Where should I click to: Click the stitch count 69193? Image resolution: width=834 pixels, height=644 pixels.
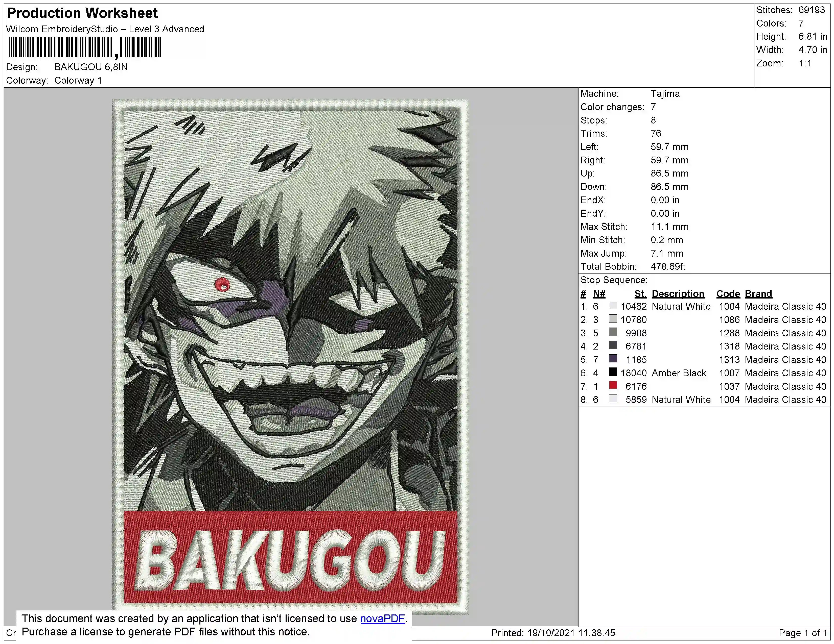coord(812,10)
